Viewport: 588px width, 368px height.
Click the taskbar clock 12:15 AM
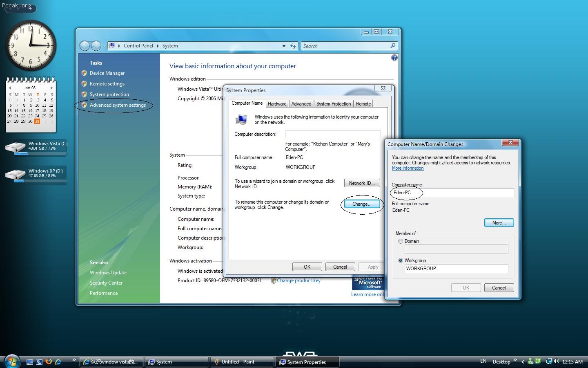[x=572, y=362]
